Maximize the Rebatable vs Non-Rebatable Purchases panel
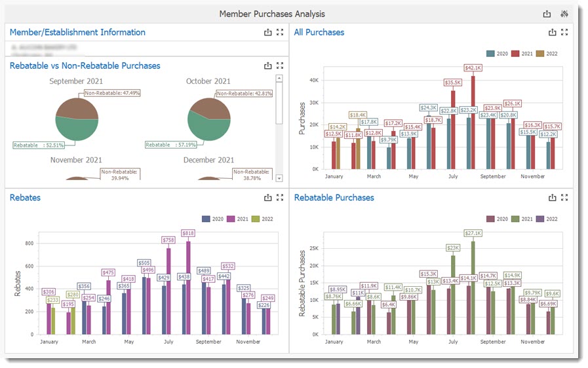The width and height of the screenshot is (588, 368). (x=280, y=65)
